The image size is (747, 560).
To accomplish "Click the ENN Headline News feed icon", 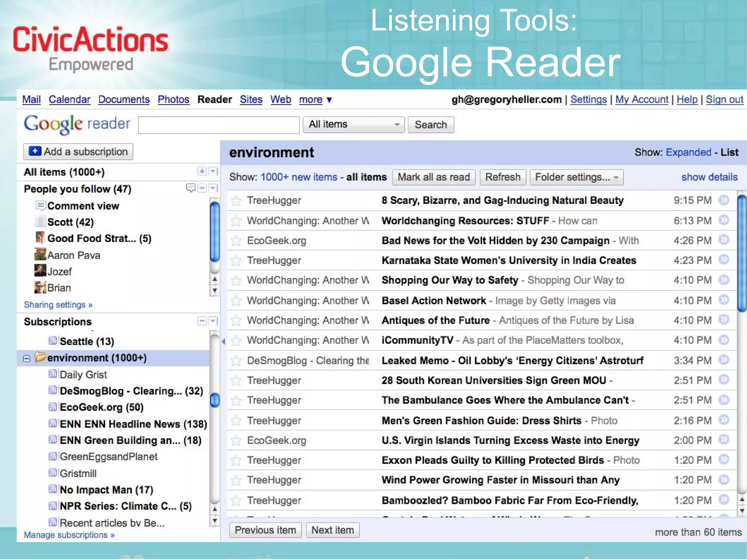I will click(x=53, y=423).
